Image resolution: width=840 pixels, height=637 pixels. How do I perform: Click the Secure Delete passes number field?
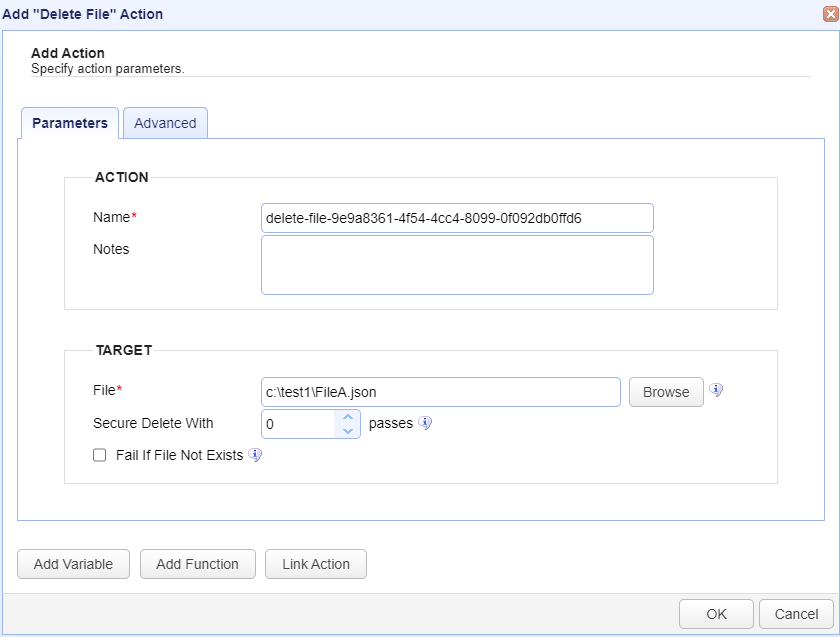click(299, 424)
